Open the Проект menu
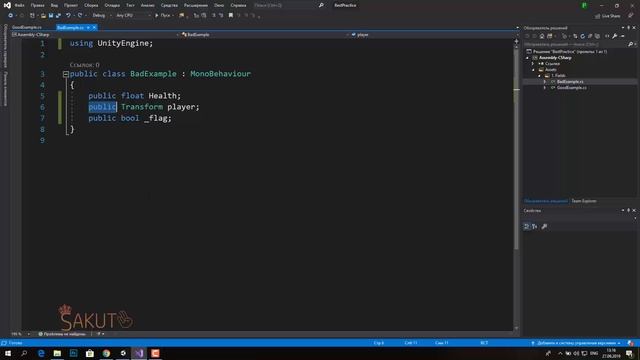The height and width of the screenshot is (360, 640). pos(71,5)
